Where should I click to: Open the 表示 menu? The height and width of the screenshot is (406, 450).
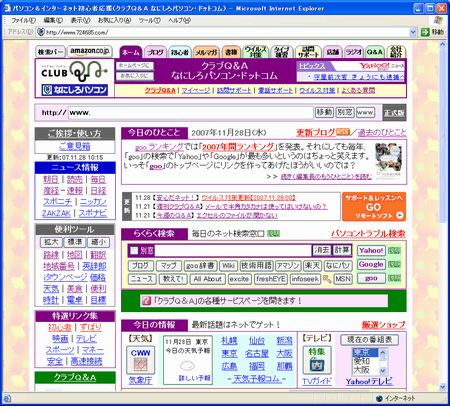(x=80, y=20)
